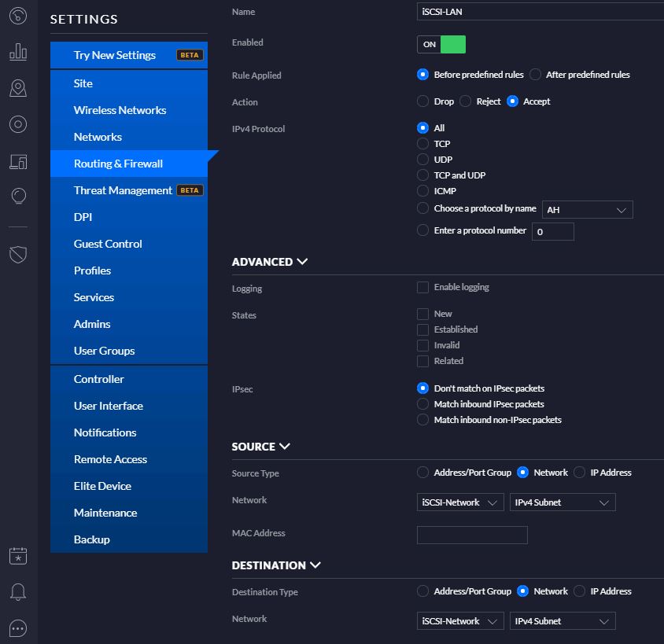664x644 pixels.
Task: Toggle the Enabled ON switch
Action: (x=441, y=45)
